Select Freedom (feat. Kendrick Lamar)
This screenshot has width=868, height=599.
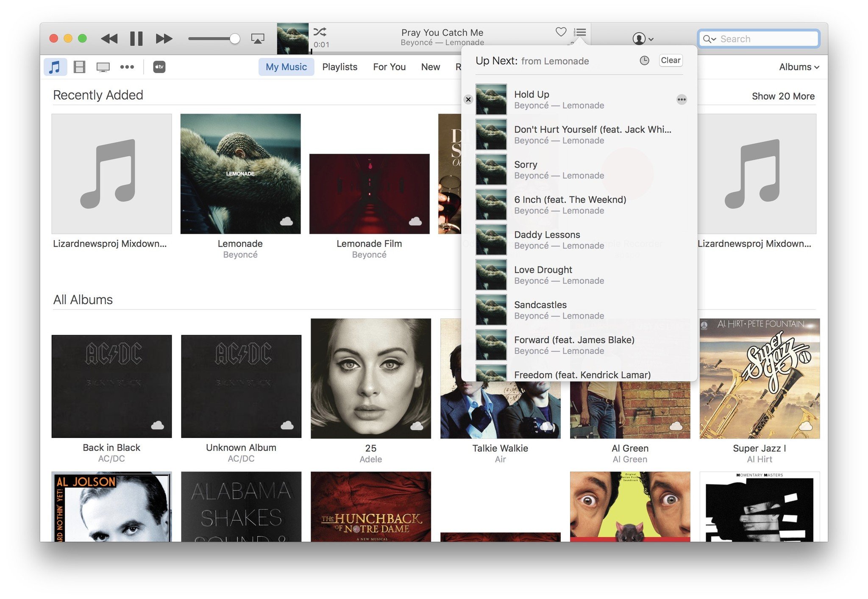(x=579, y=373)
